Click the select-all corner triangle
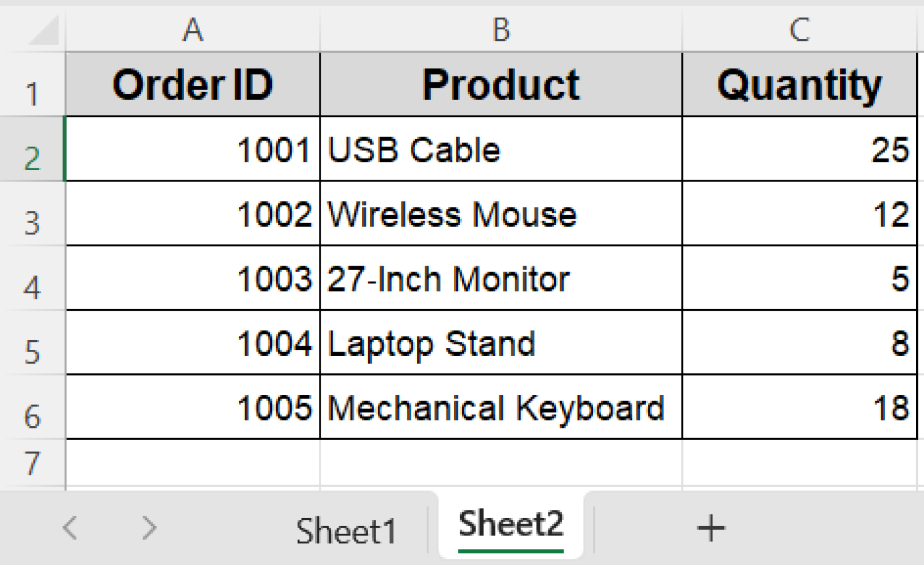 coord(43,31)
